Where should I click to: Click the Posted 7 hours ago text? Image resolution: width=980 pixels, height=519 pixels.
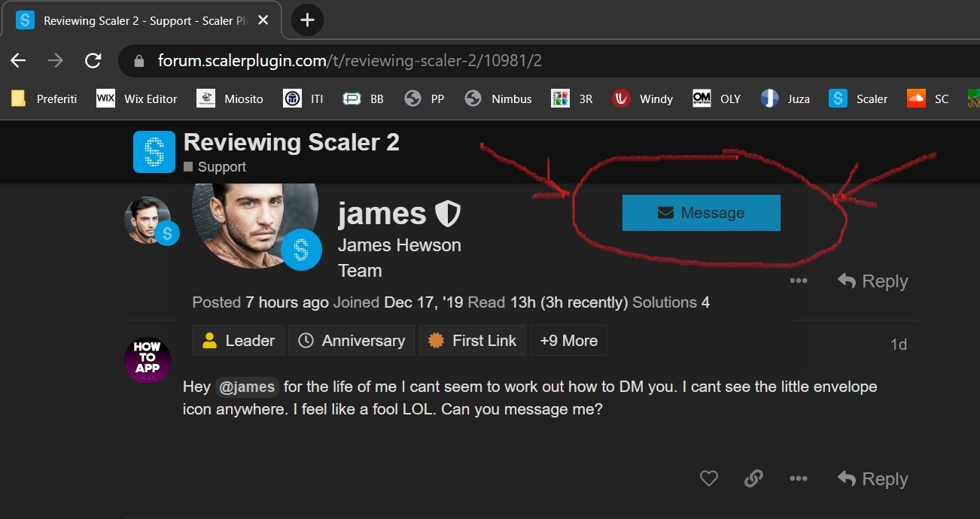260,302
